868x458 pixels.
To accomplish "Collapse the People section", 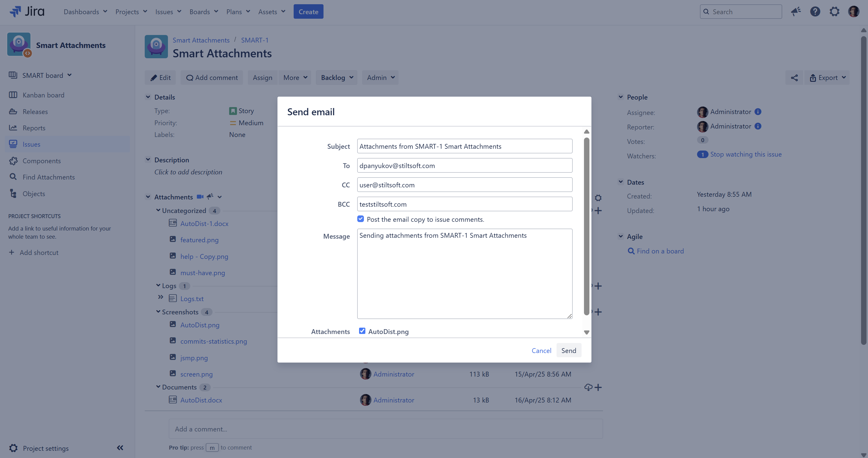I will tap(621, 97).
